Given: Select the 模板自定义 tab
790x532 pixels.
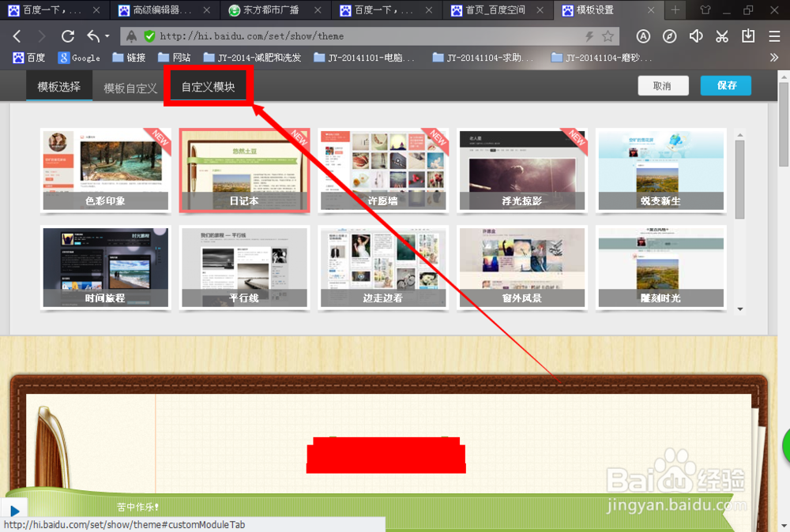Looking at the screenshot, I should 130,88.
